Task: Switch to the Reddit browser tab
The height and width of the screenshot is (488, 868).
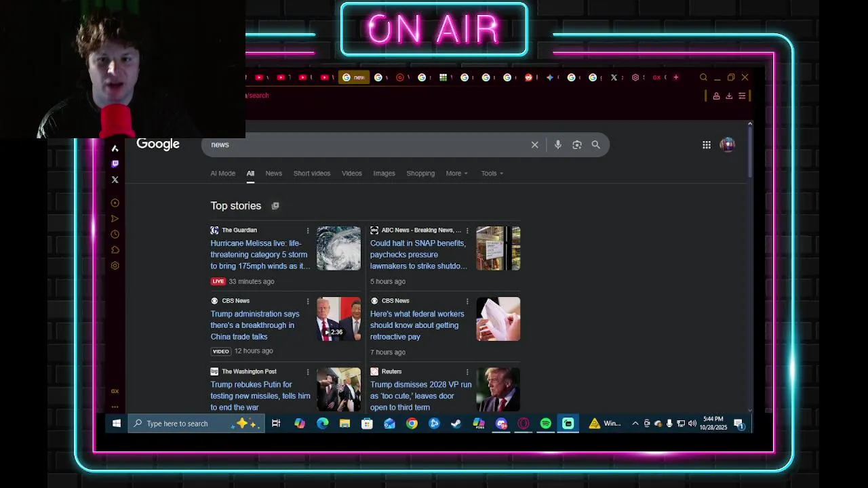Action: pyautogui.click(x=531, y=77)
